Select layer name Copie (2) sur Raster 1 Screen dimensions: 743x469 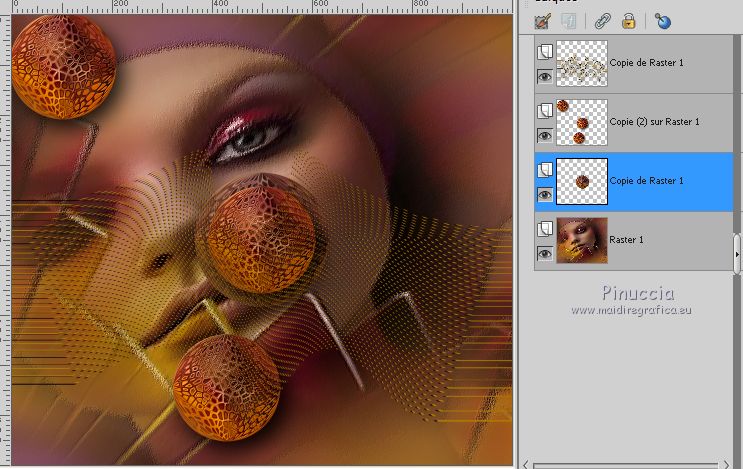[654, 122]
